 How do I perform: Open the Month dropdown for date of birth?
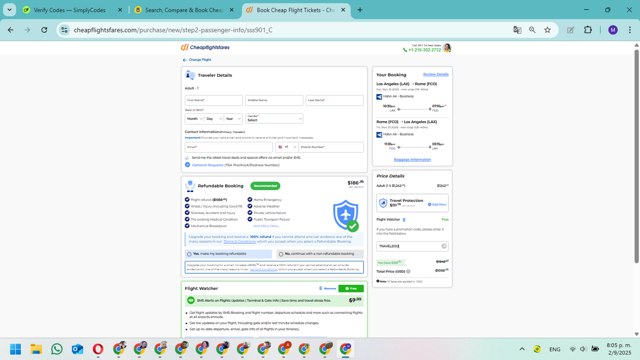[x=194, y=119]
